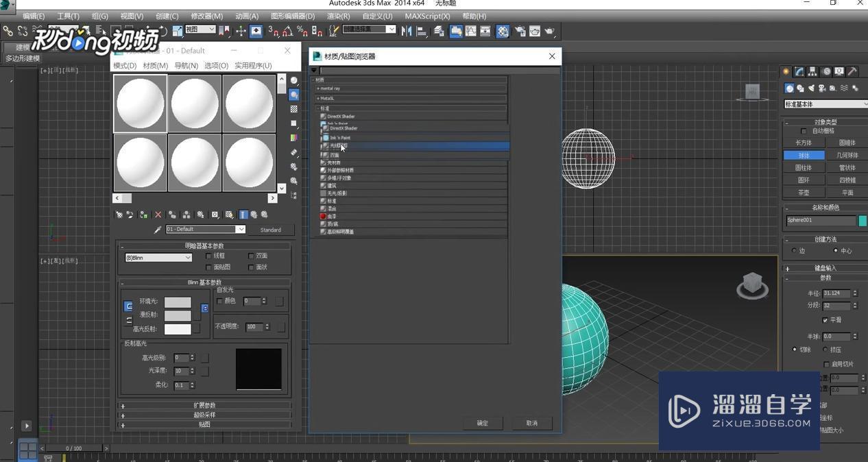This screenshot has width=868, height=462.
Task: Click the Go to Parent icon in Material Editor
Action: (x=254, y=215)
